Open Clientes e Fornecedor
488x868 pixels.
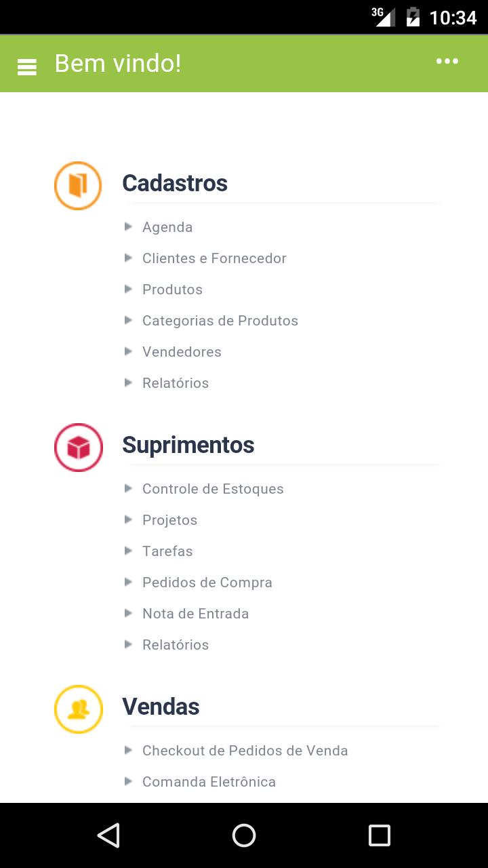214,258
